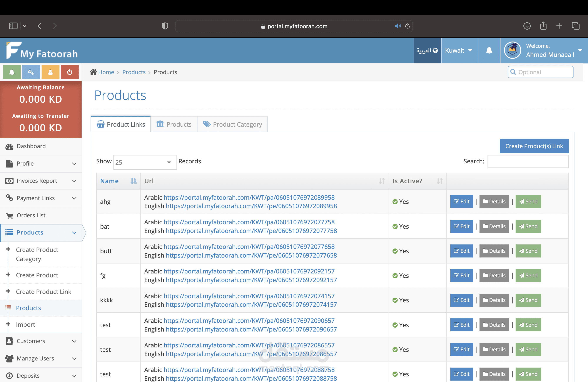Expand the Deposits sidebar menu
Image resolution: width=588 pixels, height=382 pixels.
(41, 375)
